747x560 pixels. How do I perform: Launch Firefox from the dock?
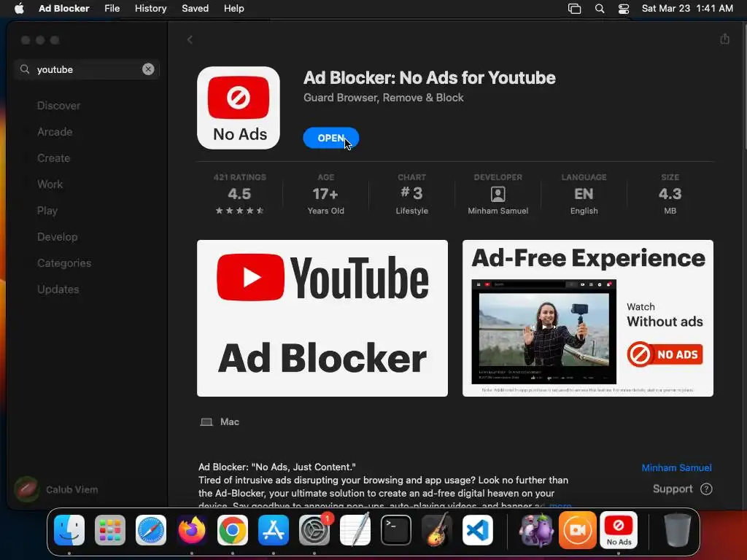point(192,530)
